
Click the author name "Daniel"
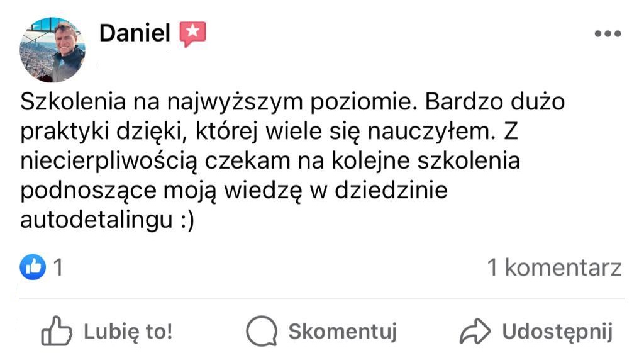[135, 33]
